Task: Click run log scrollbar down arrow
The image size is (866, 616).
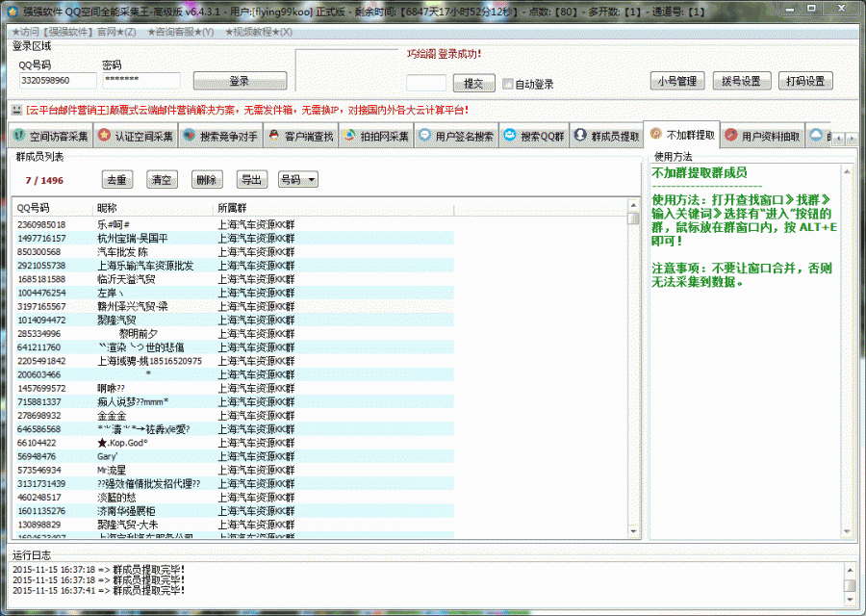Action: (x=851, y=600)
